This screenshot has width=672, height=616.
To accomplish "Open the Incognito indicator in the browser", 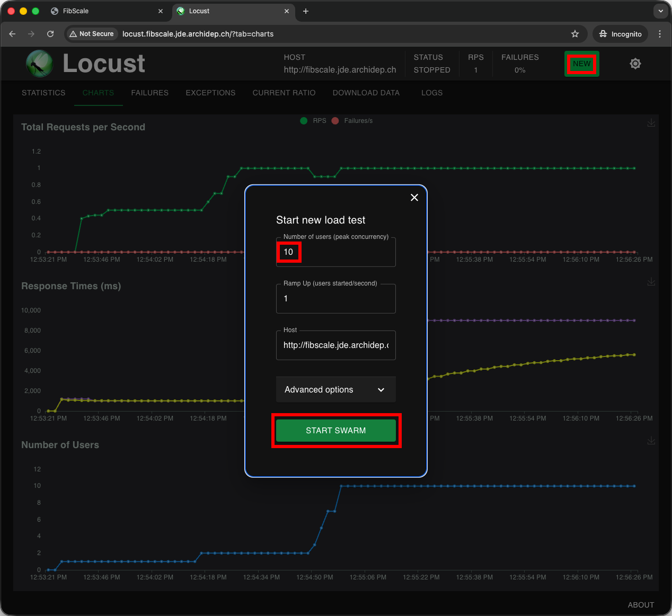I will 620,34.
